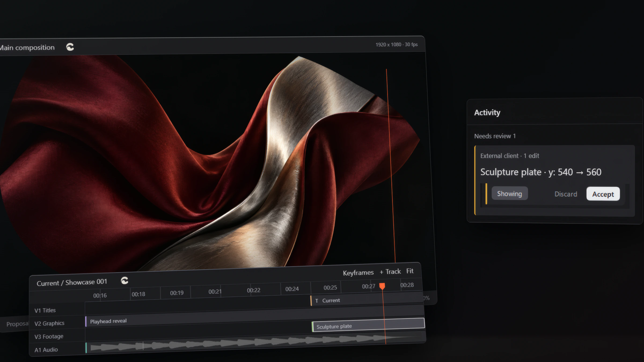Viewport: 644px width, 362px height.
Task: Click the 1920 x 1080 · 30 fps label
Action: (x=397, y=45)
